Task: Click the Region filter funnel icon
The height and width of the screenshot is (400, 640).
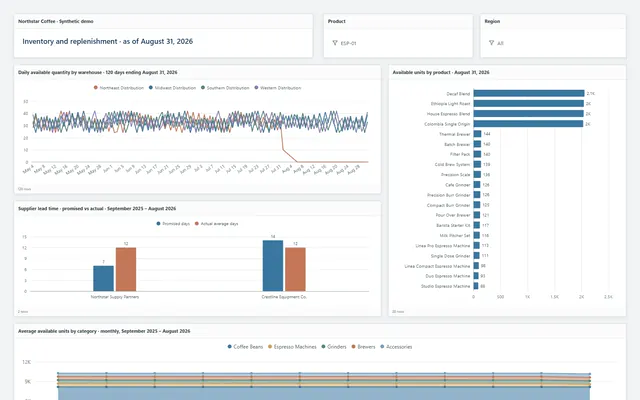Action: click(491, 43)
